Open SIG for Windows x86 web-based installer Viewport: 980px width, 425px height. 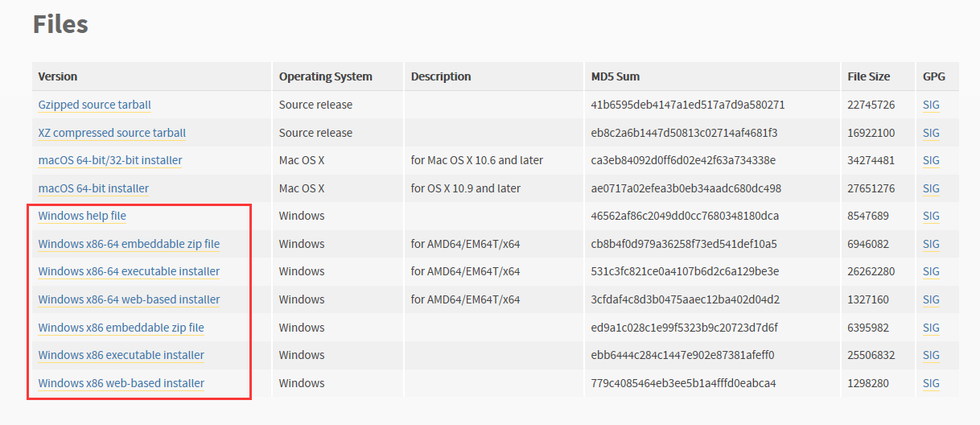point(931,383)
